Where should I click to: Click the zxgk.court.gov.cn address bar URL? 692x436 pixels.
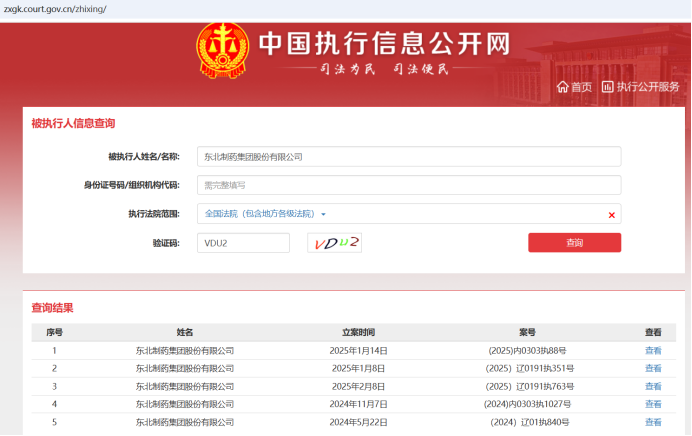pos(55,9)
